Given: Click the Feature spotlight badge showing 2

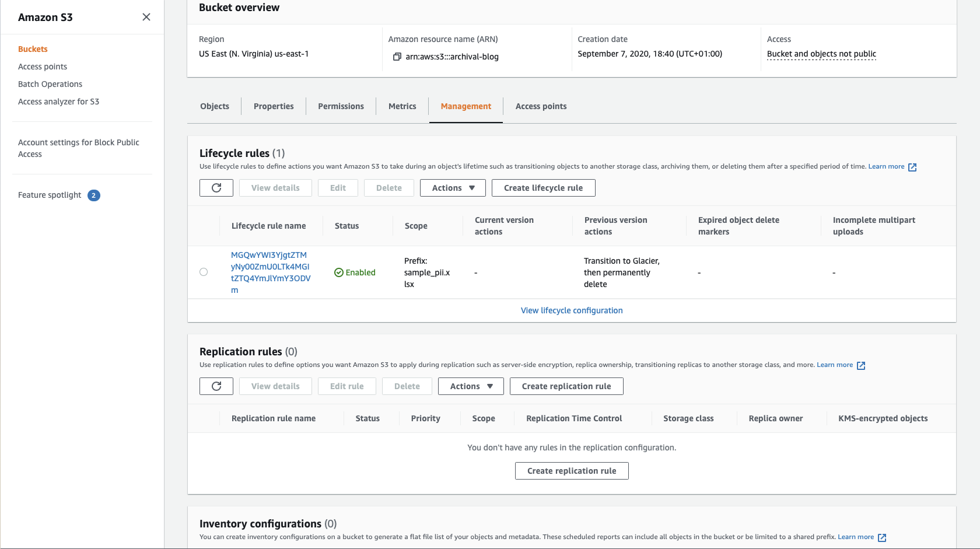Looking at the screenshot, I should [x=94, y=195].
